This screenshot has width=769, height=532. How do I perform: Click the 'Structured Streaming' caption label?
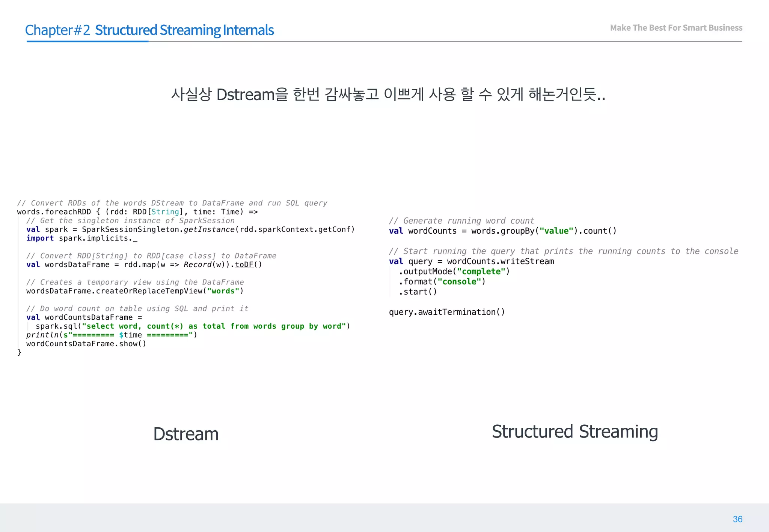point(575,431)
